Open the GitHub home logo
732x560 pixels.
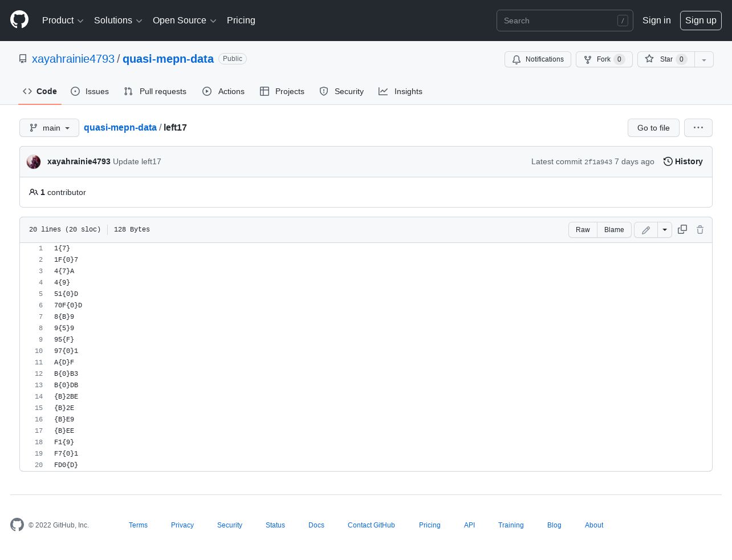(19, 20)
